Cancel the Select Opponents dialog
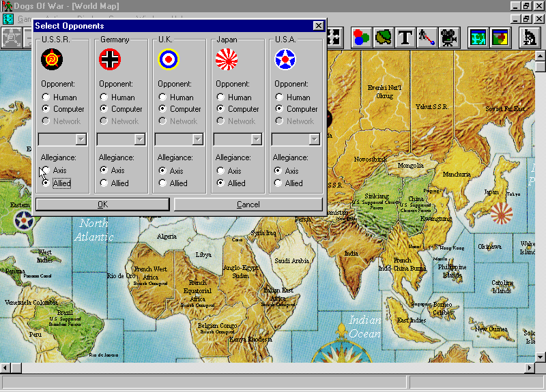The height and width of the screenshot is (392, 546). coord(248,205)
